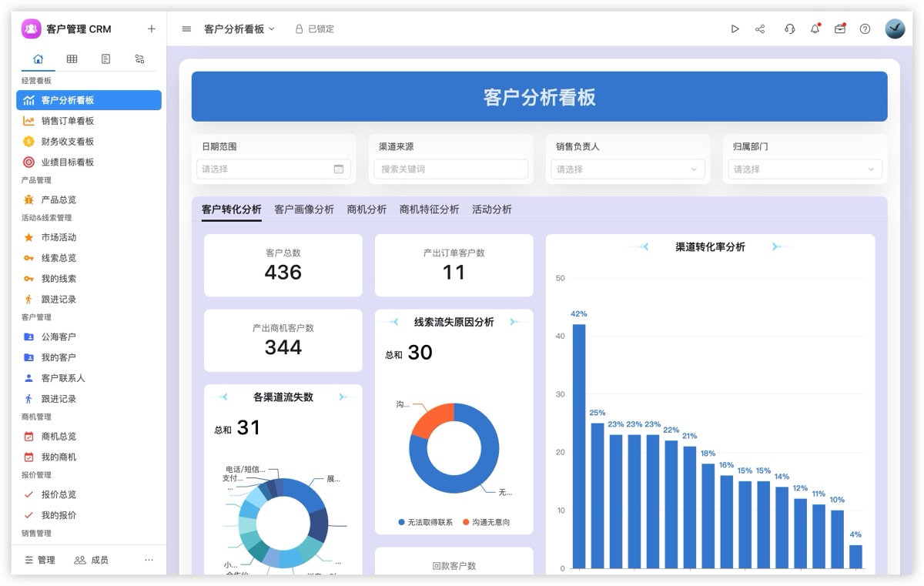Open the inbox card icon in top bar

point(840,28)
